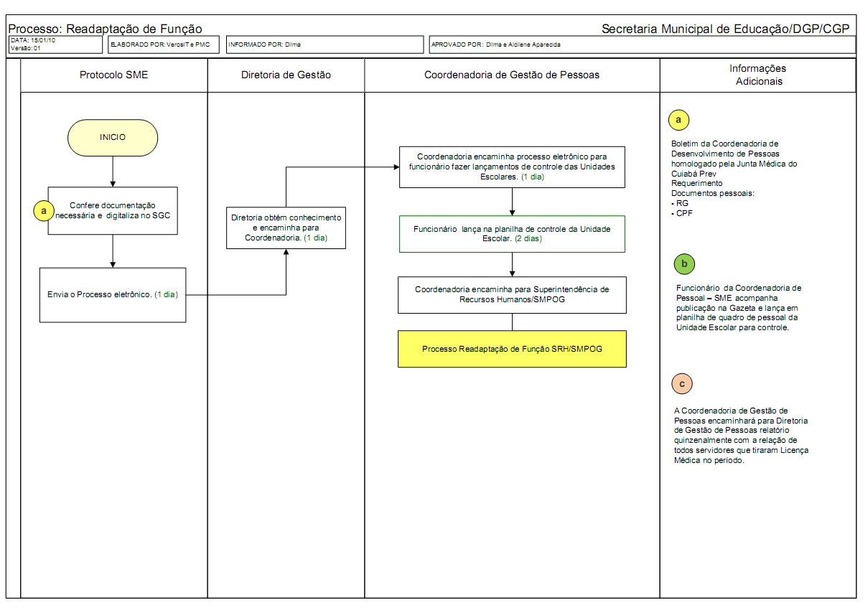
Task: Click yellow 'Processo Readaptação de Função SRH/SMPOG' box
Action: tap(512, 349)
